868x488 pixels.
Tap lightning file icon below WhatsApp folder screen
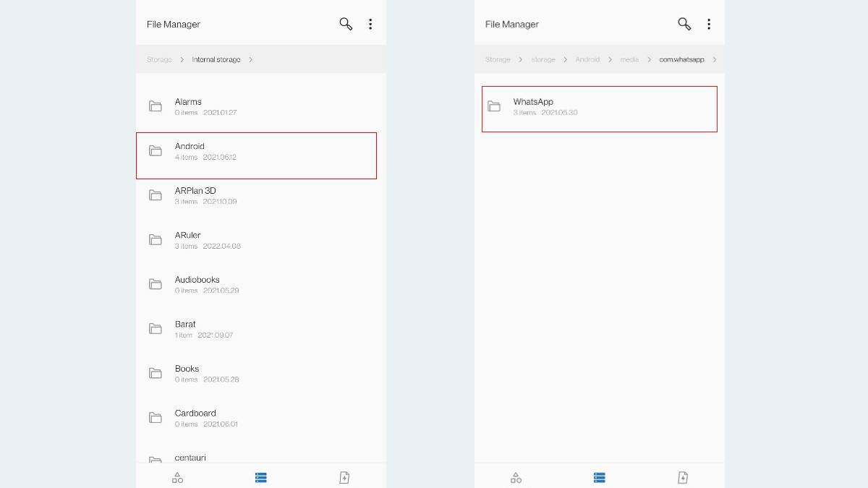(x=683, y=477)
